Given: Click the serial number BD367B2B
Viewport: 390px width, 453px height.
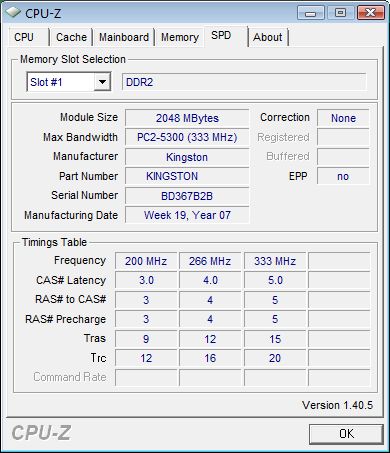Looking at the screenshot, I should click(x=187, y=196).
